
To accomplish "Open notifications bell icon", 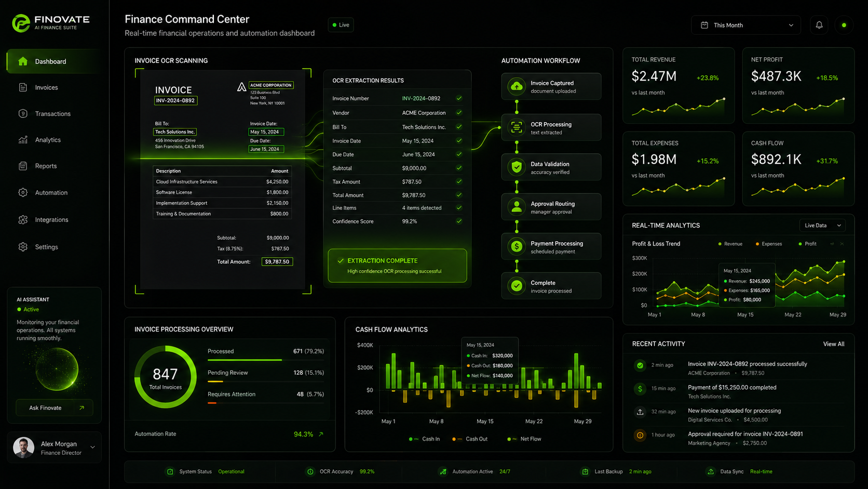I will point(819,25).
